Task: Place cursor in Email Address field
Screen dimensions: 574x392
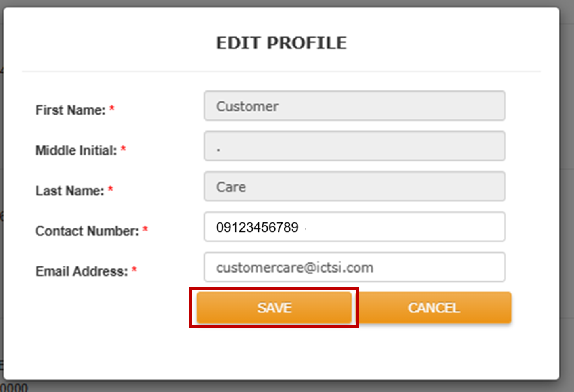Action: click(354, 267)
